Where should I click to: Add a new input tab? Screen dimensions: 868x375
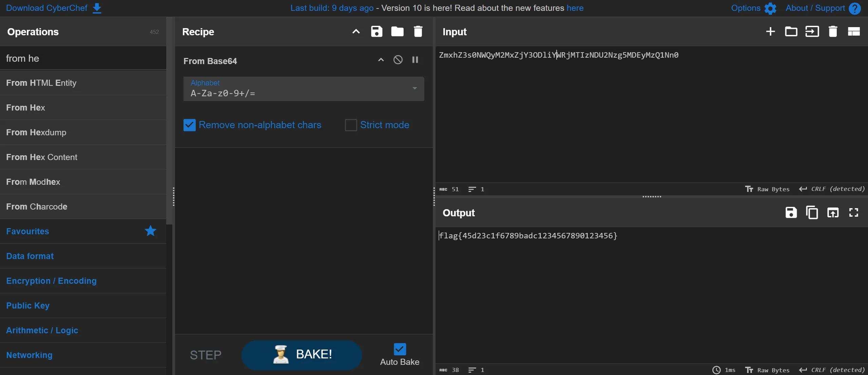(770, 32)
